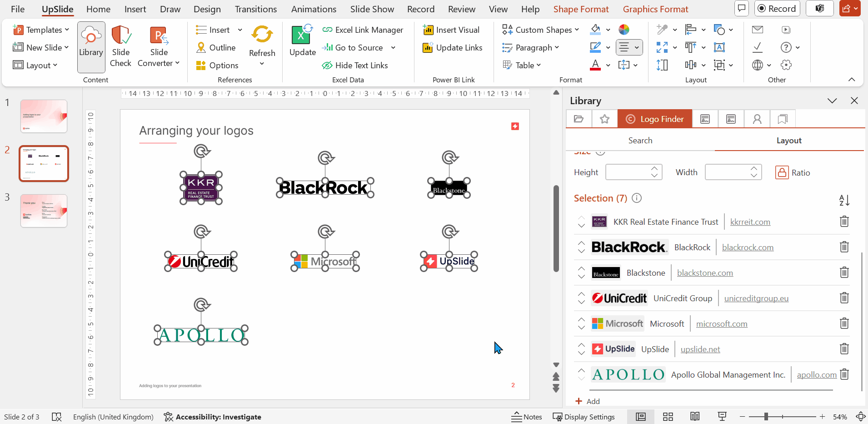
Task: Open the Home tab
Action: [98, 9]
